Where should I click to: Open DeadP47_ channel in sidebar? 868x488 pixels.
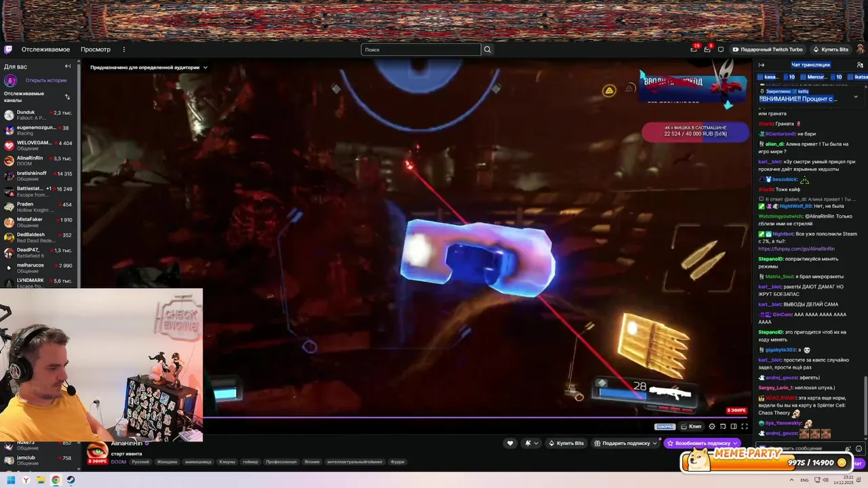click(x=39, y=253)
